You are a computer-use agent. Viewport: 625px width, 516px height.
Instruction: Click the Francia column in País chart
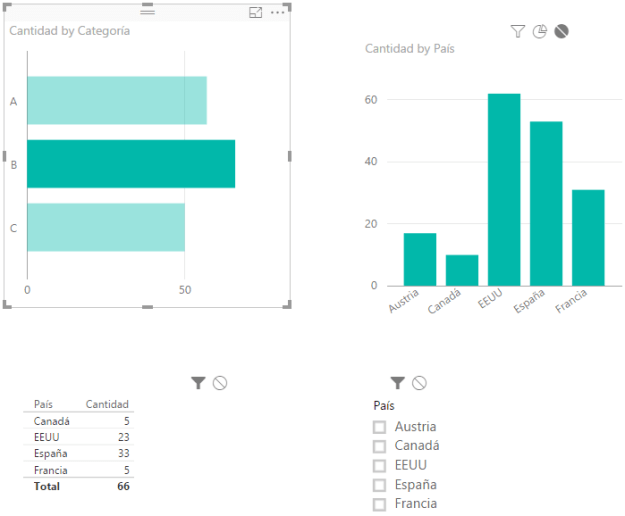pos(588,237)
